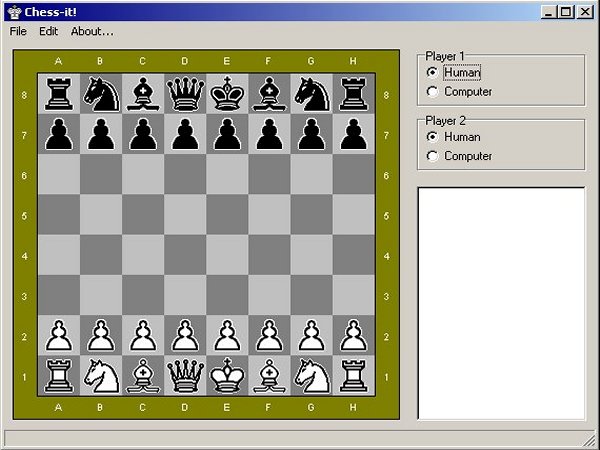
Task: Set Player 1 to Human
Action: pyautogui.click(x=433, y=73)
